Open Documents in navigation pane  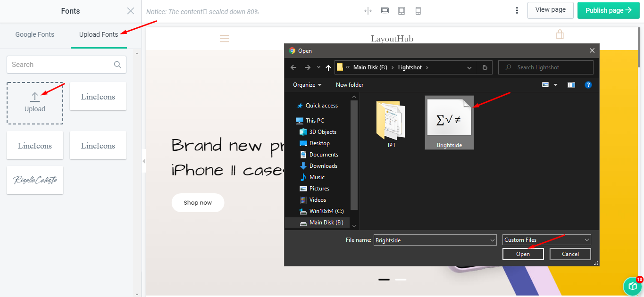coord(319,155)
